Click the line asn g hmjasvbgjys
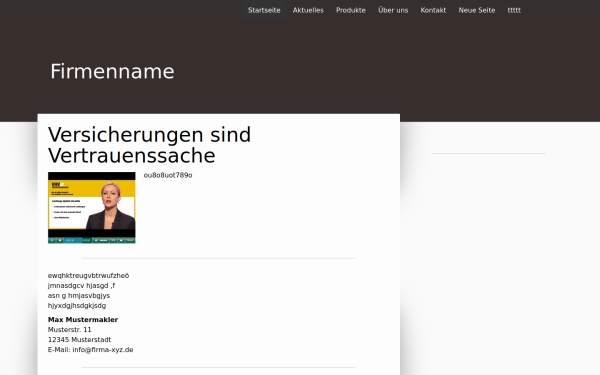The image size is (600, 375). click(x=79, y=295)
